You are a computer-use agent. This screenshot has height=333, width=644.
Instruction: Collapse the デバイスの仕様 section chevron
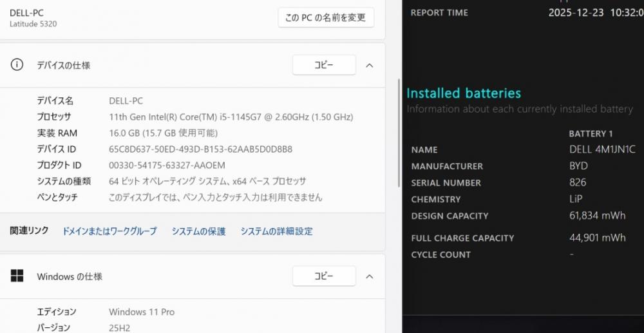coord(369,65)
